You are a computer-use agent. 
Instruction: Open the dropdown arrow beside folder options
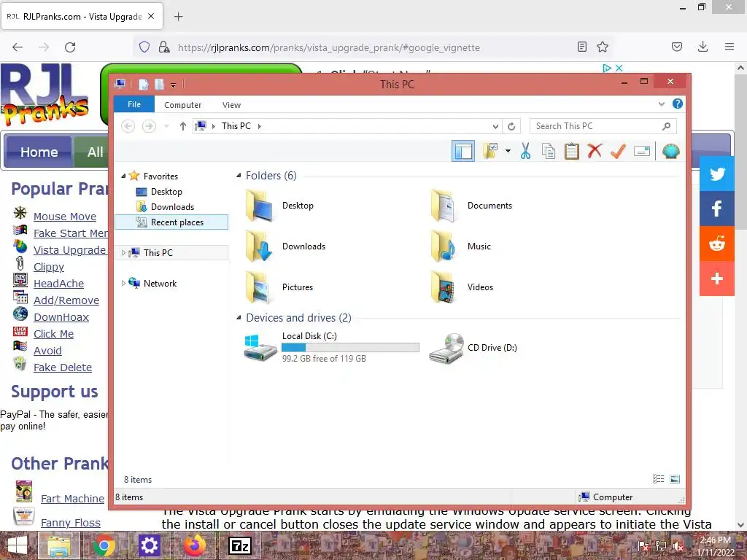point(508,152)
